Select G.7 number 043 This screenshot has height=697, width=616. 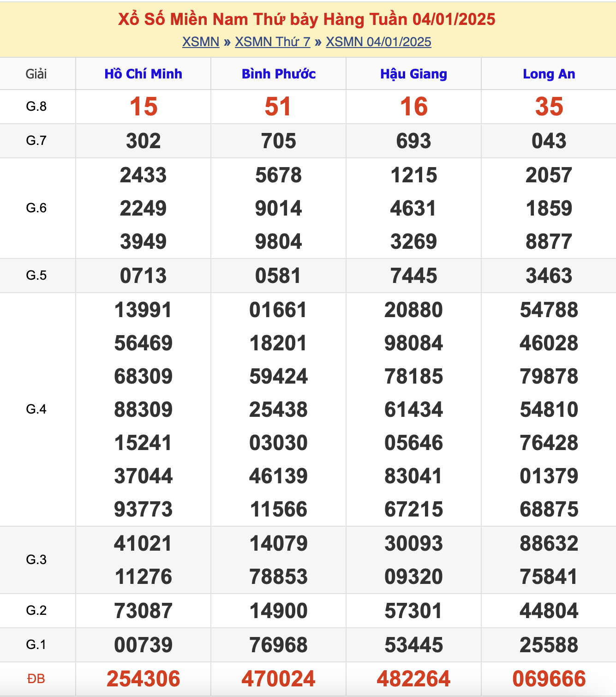click(x=549, y=141)
